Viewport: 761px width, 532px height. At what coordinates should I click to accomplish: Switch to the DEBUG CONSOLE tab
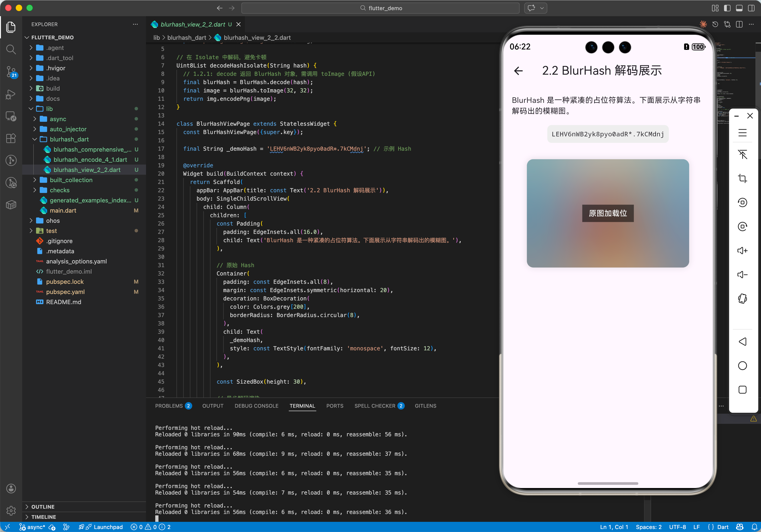coord(256,406)
